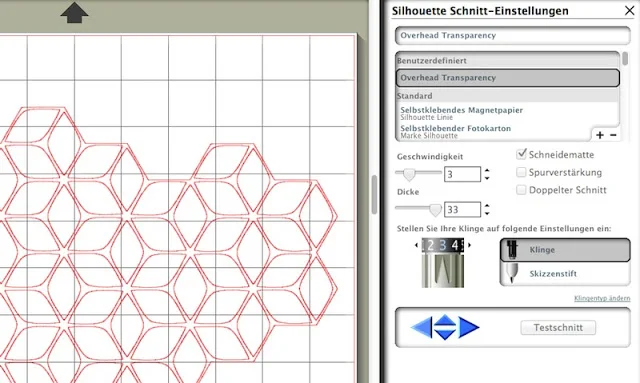Viewport: 640px width, 383px height.
Task: Click the Testschnitt button
Action: pyautogui.click(x=558, y=327)
